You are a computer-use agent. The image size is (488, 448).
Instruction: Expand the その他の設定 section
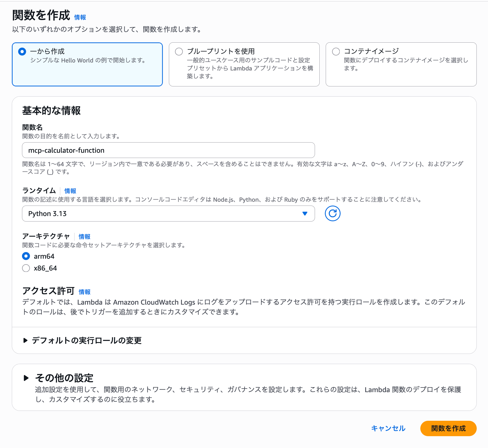pyautogui.click(x=64, y=378)
